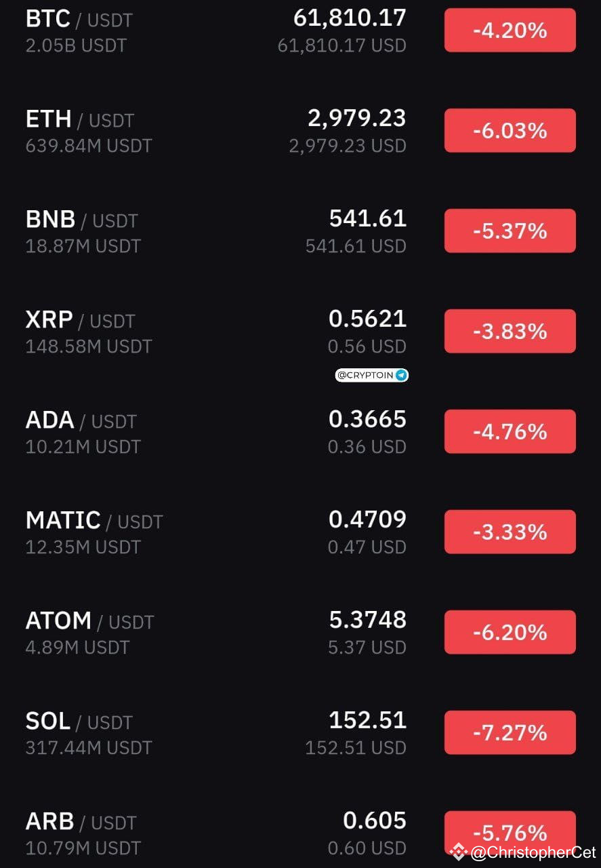Toggle the BNB -5.37% change badge
This screenshot has height=868, width=601.
click(510, 231)
